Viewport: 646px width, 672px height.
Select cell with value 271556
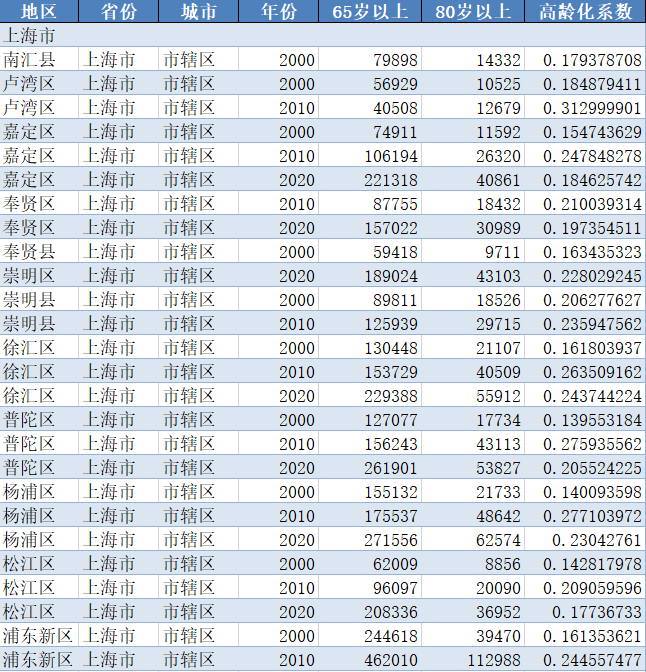pyautogui.click(x=370, y=539)
